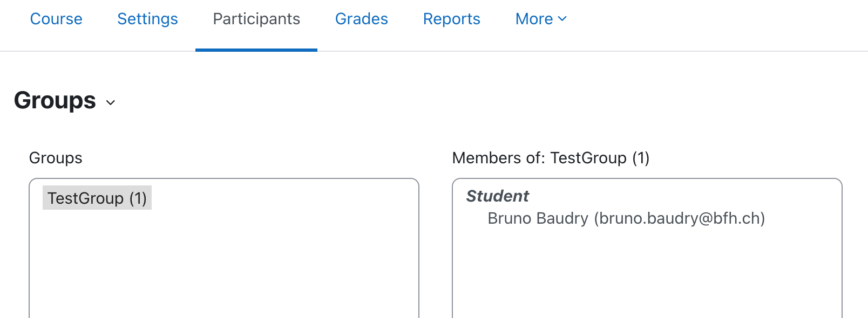
Task: Open the Reports tab
Action: [452, 19]
